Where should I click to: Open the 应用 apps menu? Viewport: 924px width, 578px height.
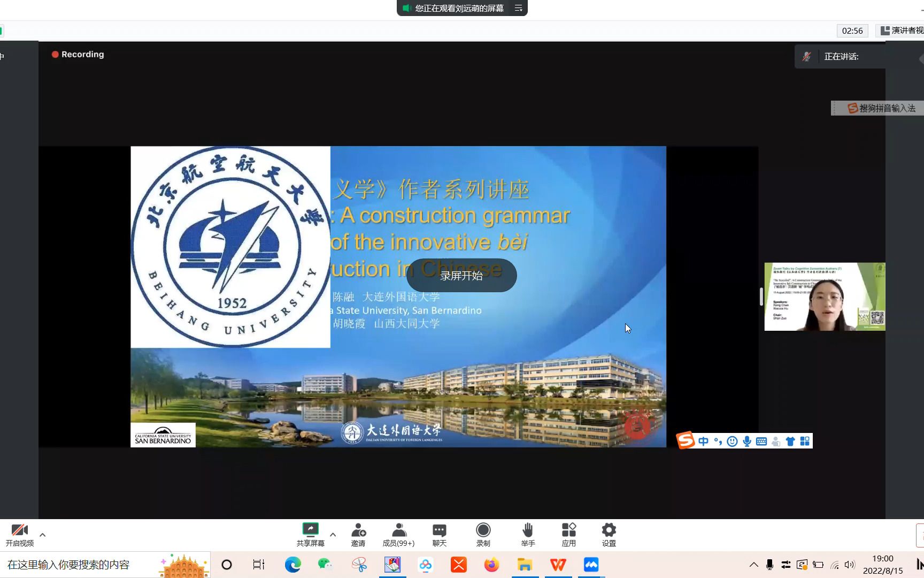tap(569, 535)
